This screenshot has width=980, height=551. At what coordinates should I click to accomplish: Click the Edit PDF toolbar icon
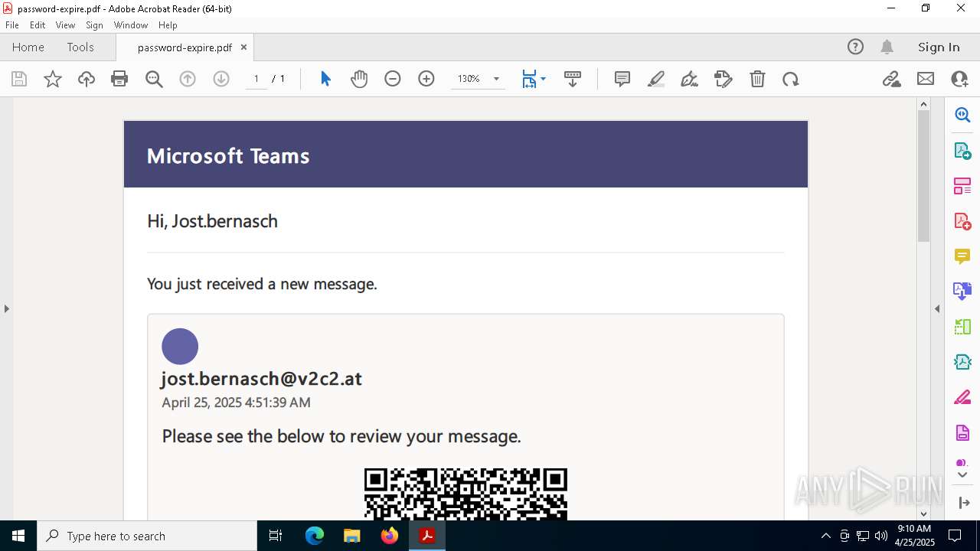pyautogui.click(x=724, y=79)
